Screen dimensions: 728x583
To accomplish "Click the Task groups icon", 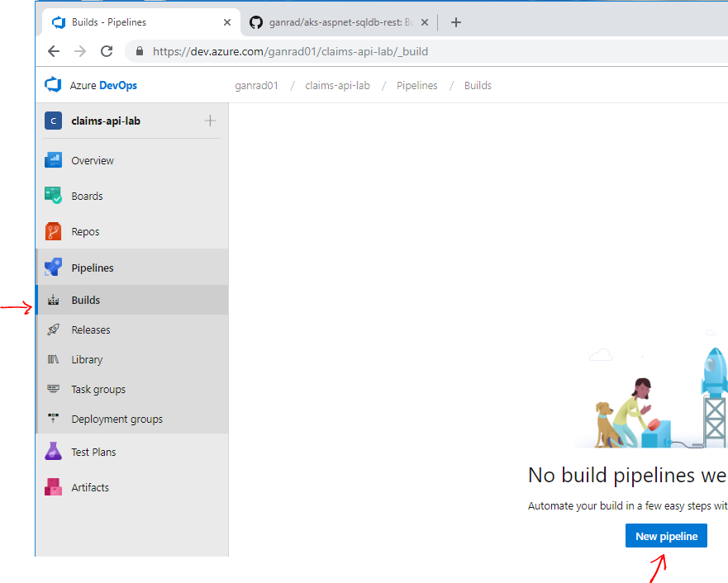I will (x=54, y=389).
